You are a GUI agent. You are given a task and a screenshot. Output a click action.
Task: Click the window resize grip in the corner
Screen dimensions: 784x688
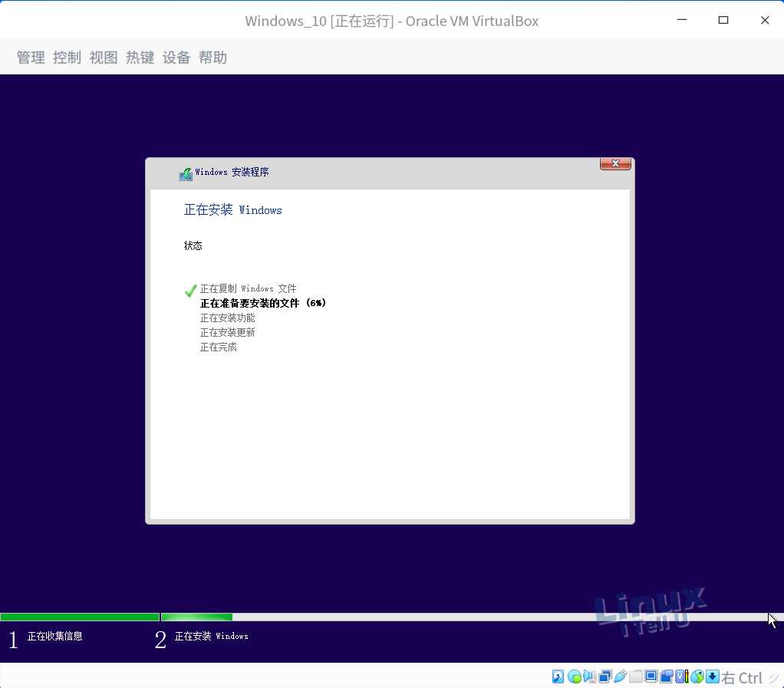tap(775, 678)
